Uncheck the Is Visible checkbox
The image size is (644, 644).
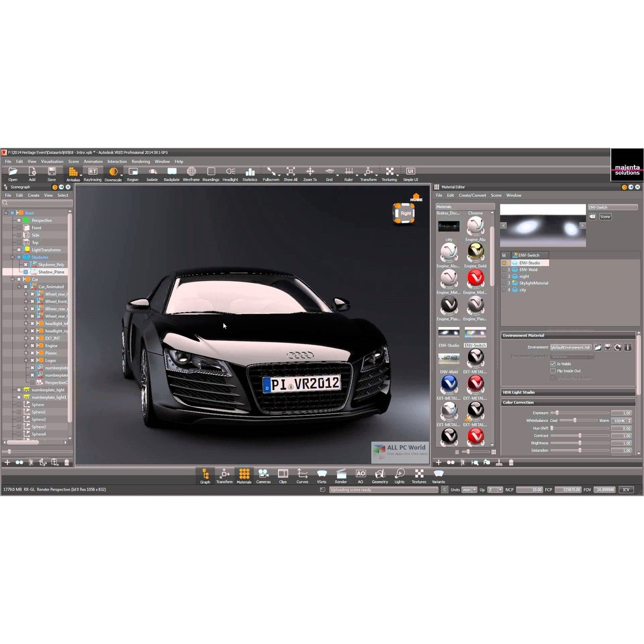pos(553,364)
